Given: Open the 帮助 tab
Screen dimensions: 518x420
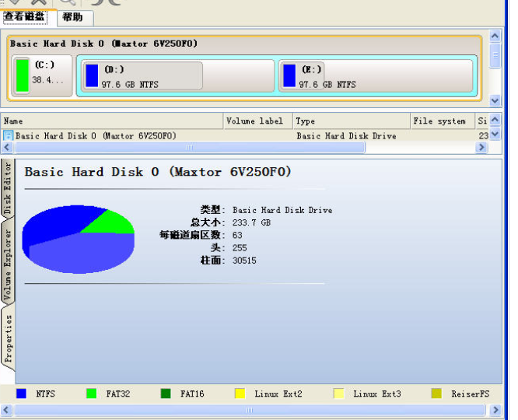Looking at the screenshot, I should coord(75,17).
